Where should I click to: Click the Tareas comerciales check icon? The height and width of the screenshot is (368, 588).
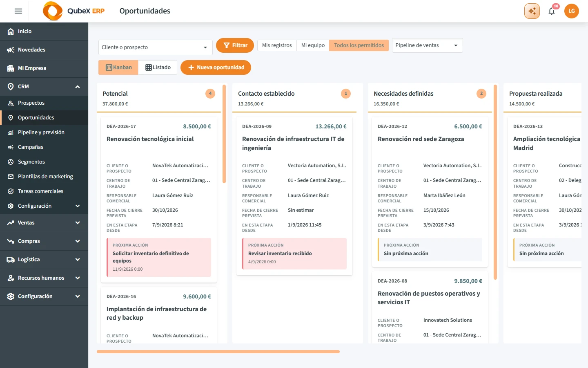click(x=11, y=191)
